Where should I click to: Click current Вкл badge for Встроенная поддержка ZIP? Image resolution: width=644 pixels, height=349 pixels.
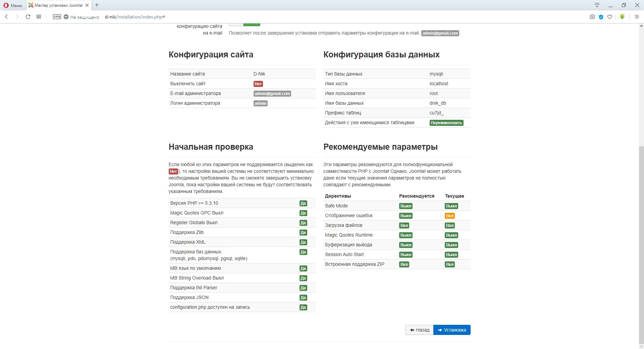(x=450, y=264)
